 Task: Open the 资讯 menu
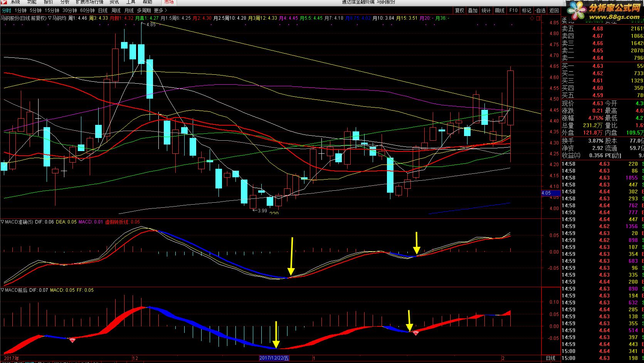coord(114,2)
